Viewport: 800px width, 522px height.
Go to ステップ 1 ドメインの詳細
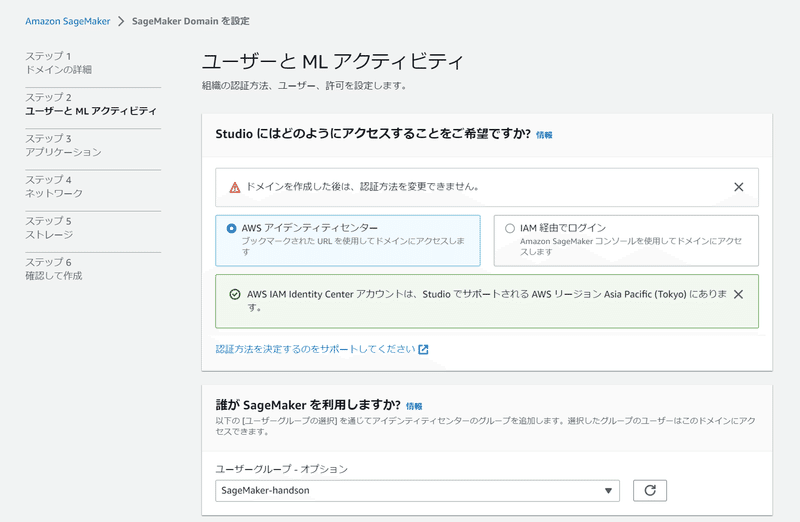59,63
